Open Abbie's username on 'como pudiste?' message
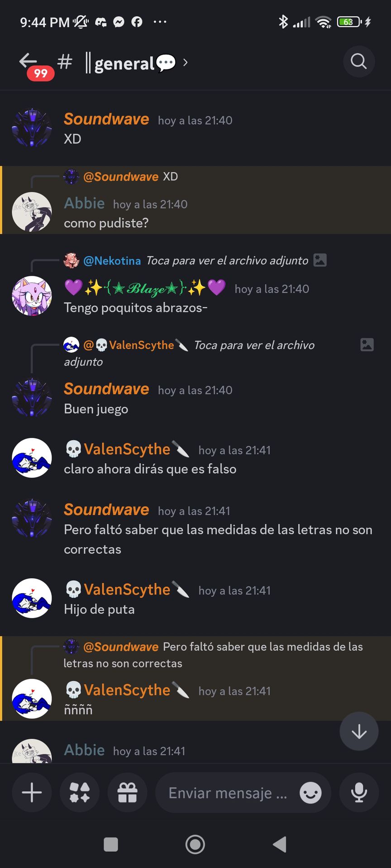The image size is (391, 868). click(84, 203)
